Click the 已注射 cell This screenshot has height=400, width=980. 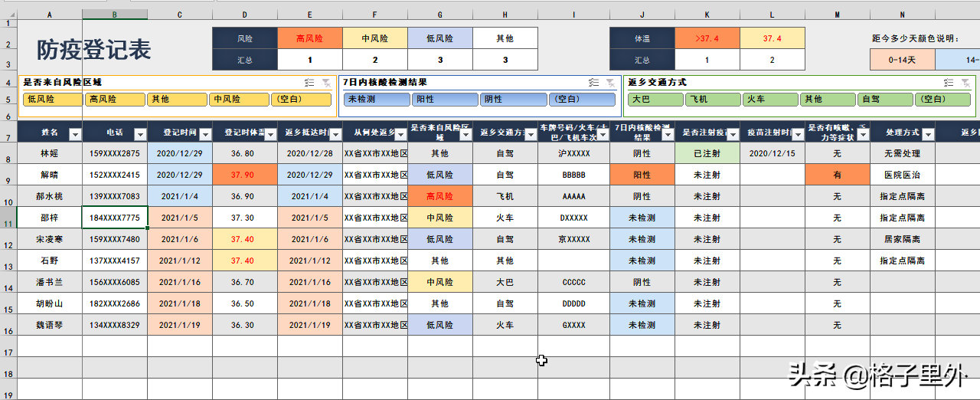(707, 153)
